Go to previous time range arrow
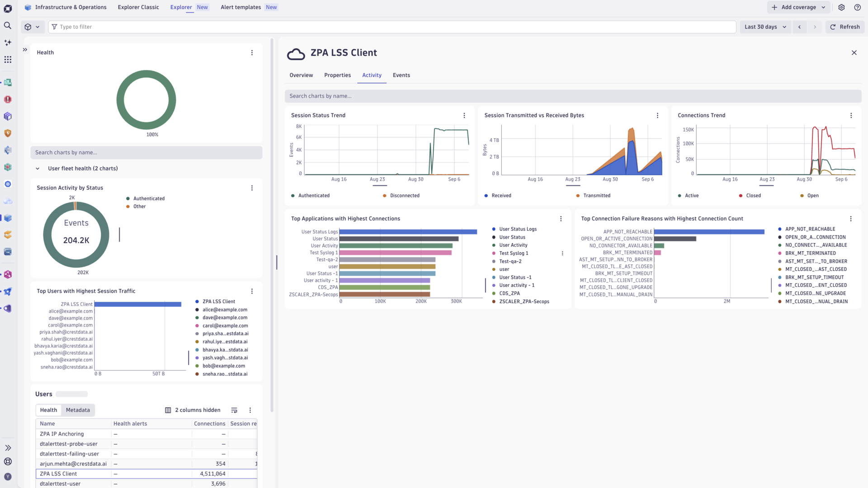Viewport: 868px width, 488px height. [x=799, y=27]
